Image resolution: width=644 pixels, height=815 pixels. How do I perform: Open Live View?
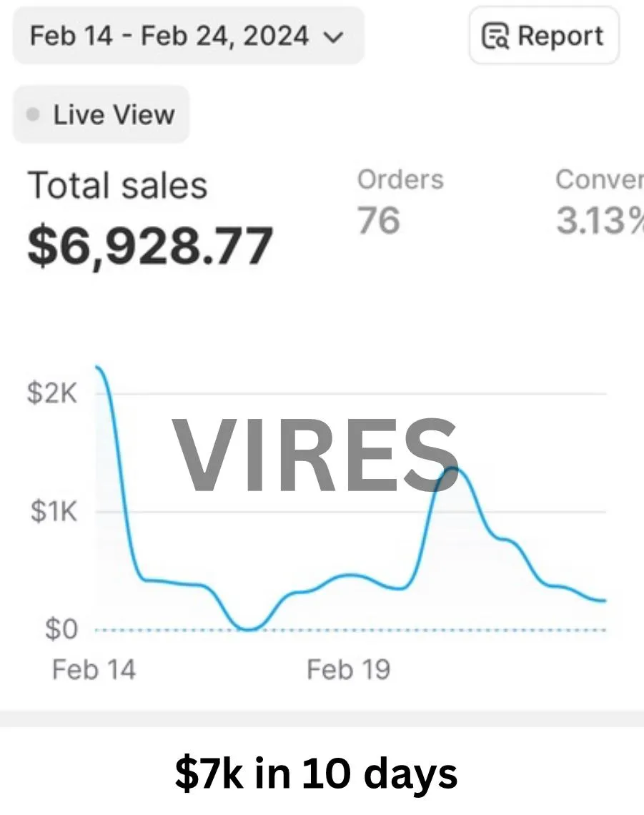pyautogui.click(x=101, y=114)
